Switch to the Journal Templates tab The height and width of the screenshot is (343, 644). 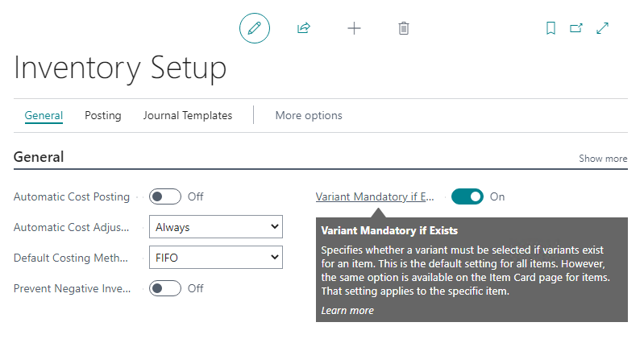coord(188,115)
